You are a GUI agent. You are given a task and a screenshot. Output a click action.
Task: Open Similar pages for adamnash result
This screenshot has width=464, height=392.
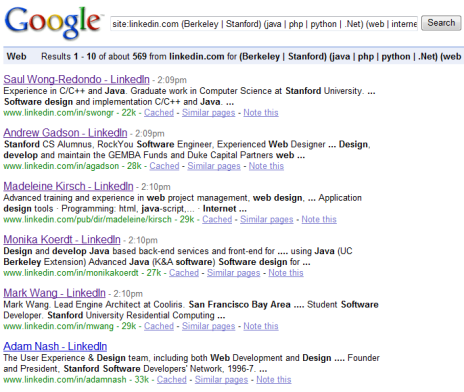pos(221,379)
